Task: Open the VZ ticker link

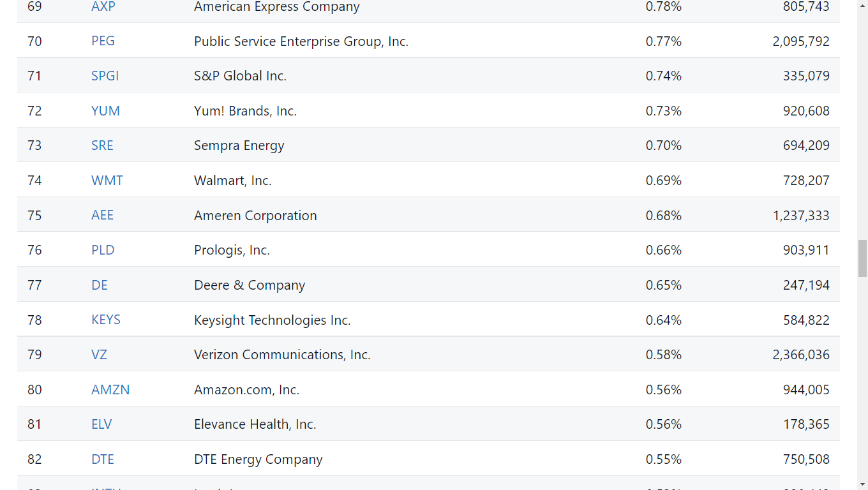Action: click(x=99, y=355)
